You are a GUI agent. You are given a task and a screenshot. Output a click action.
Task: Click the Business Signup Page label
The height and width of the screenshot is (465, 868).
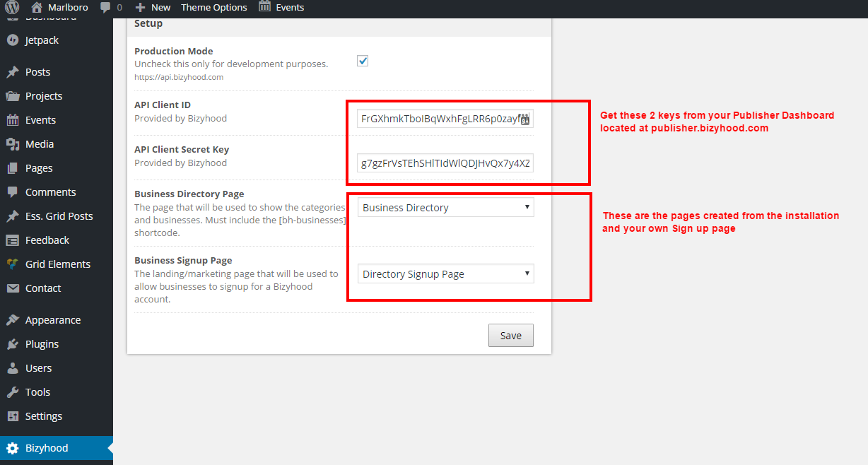click(183, 260)
